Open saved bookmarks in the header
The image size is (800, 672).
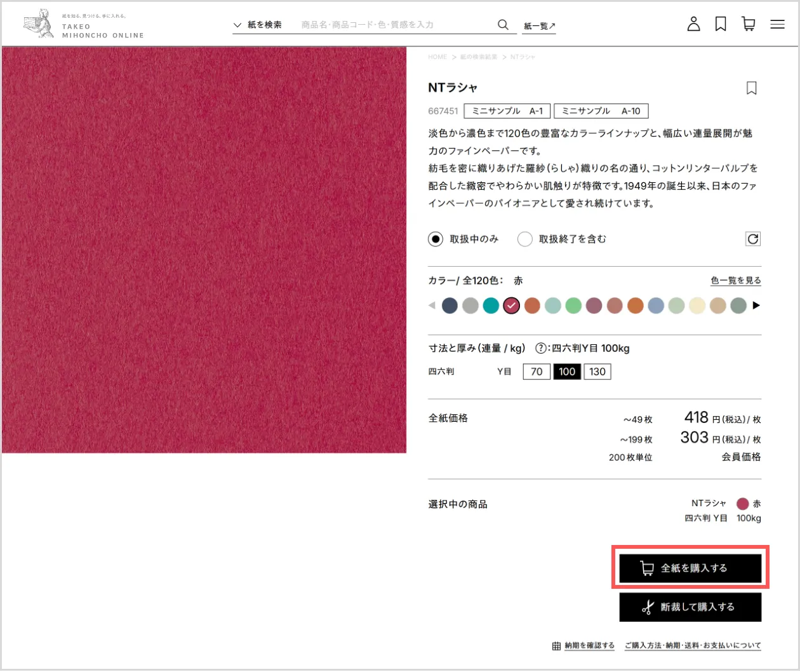click(x=721, y=24)
